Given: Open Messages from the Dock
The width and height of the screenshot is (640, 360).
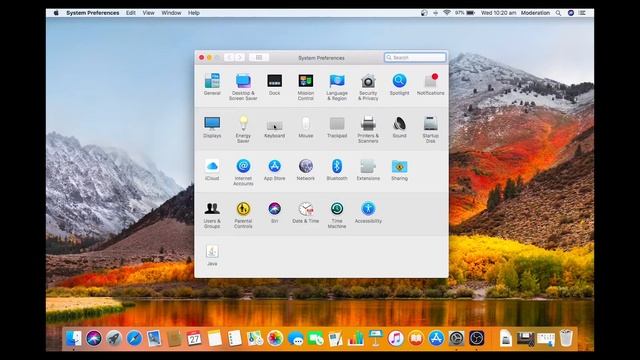Looking at the screenshot, I should [295, 338].
